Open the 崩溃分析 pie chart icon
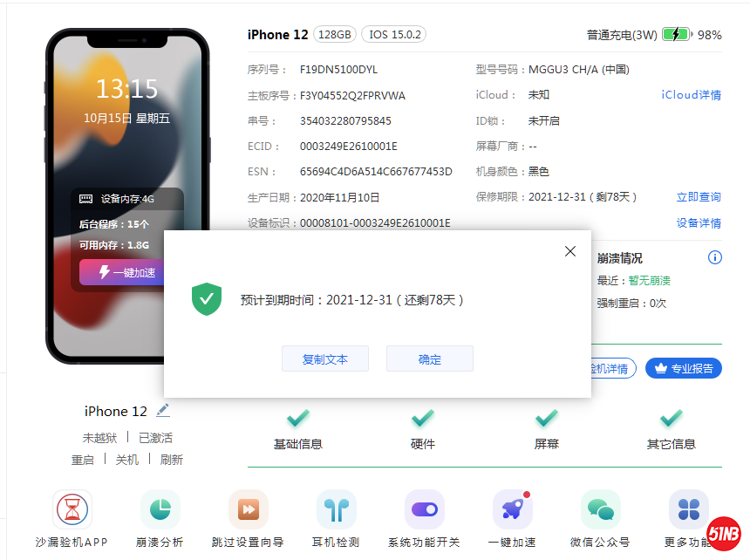 (x=160, y=509)
